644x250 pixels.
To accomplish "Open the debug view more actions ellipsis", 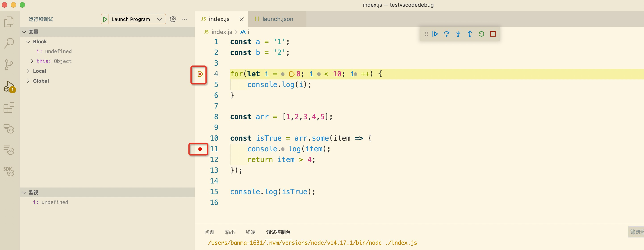I will pyautogui.click(x=184, y=19).
